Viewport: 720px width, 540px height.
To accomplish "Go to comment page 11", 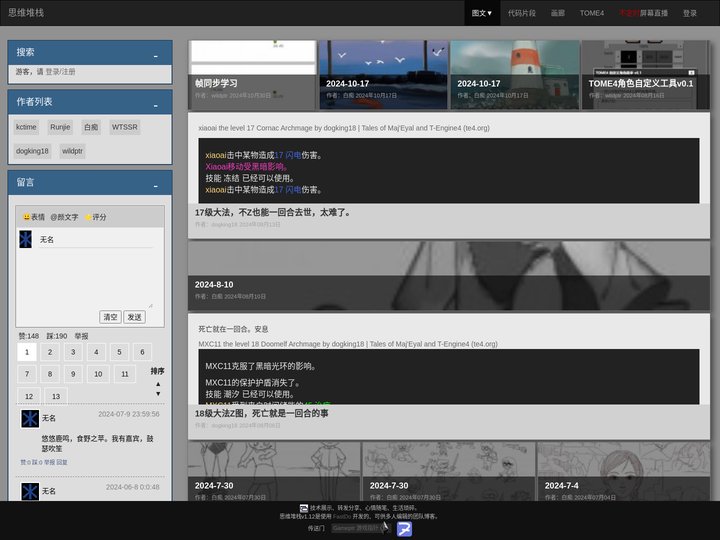I will [125, 374].
